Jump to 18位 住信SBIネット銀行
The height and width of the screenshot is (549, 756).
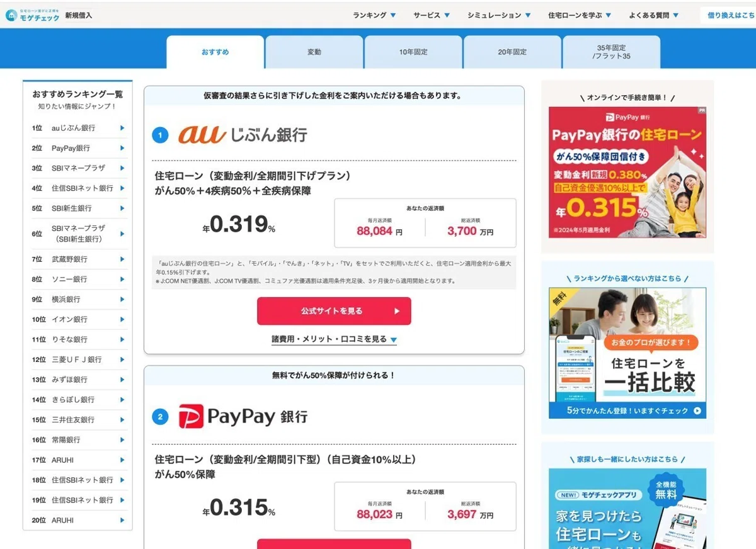78,480
